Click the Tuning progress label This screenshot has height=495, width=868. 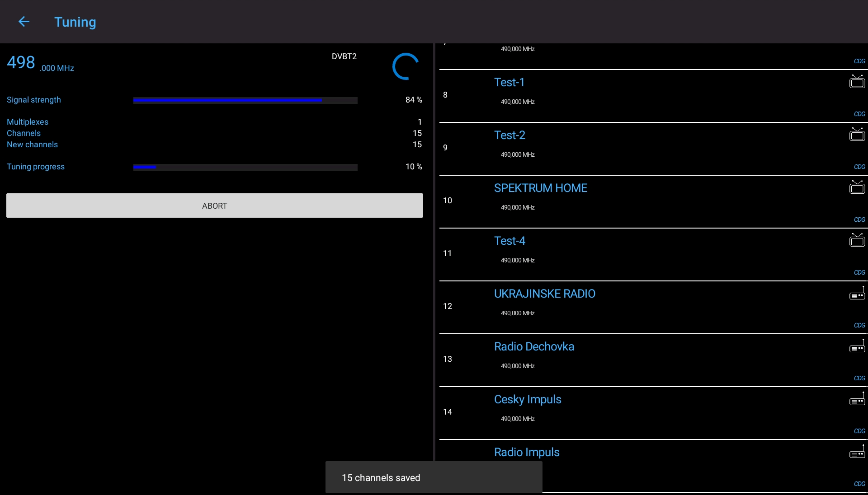coord(35,167)
